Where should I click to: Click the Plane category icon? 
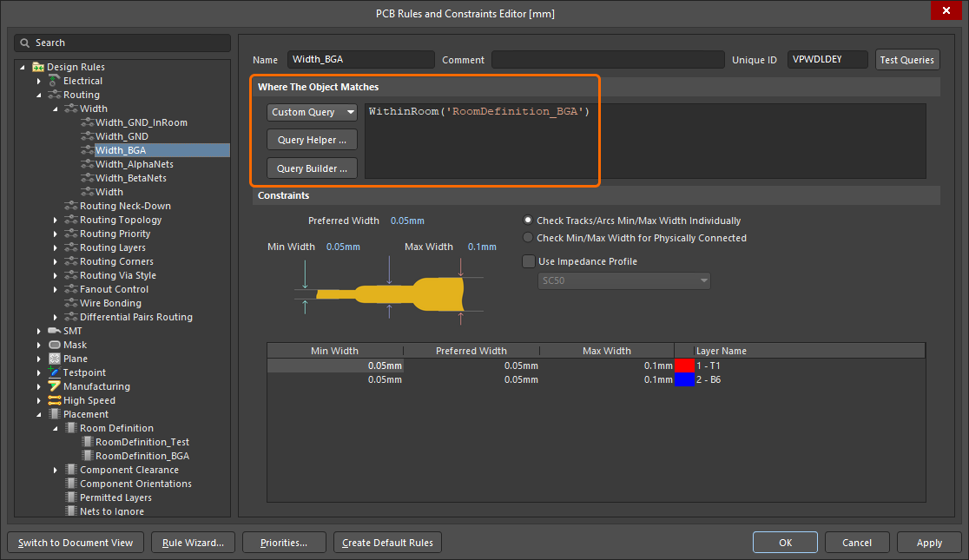(55, 359)
